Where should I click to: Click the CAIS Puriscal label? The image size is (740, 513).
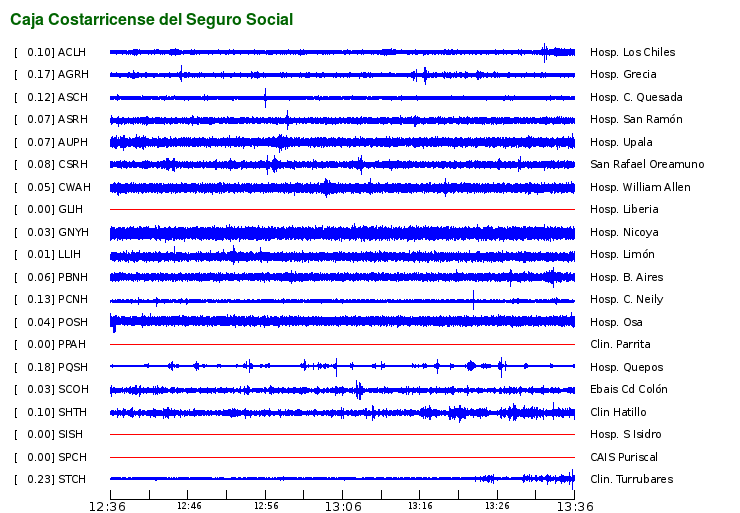pyautogui.click(x=623, y=458)
